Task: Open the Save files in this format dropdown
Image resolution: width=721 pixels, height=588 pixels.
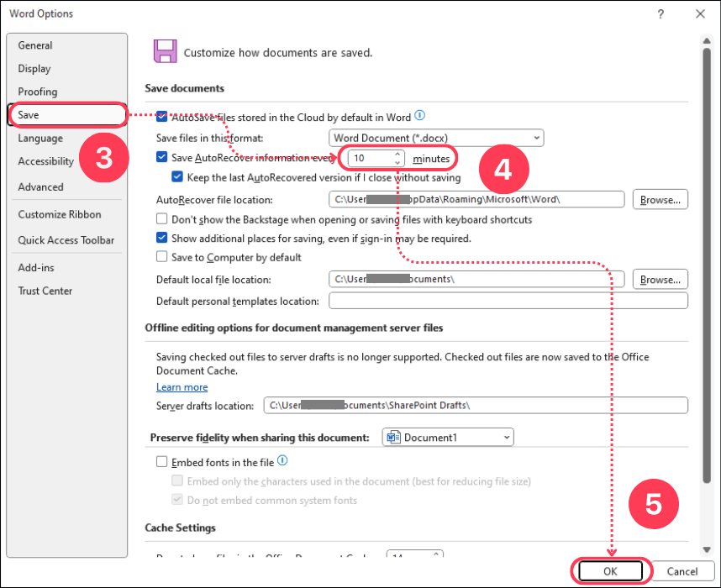Action: (537, 137)
